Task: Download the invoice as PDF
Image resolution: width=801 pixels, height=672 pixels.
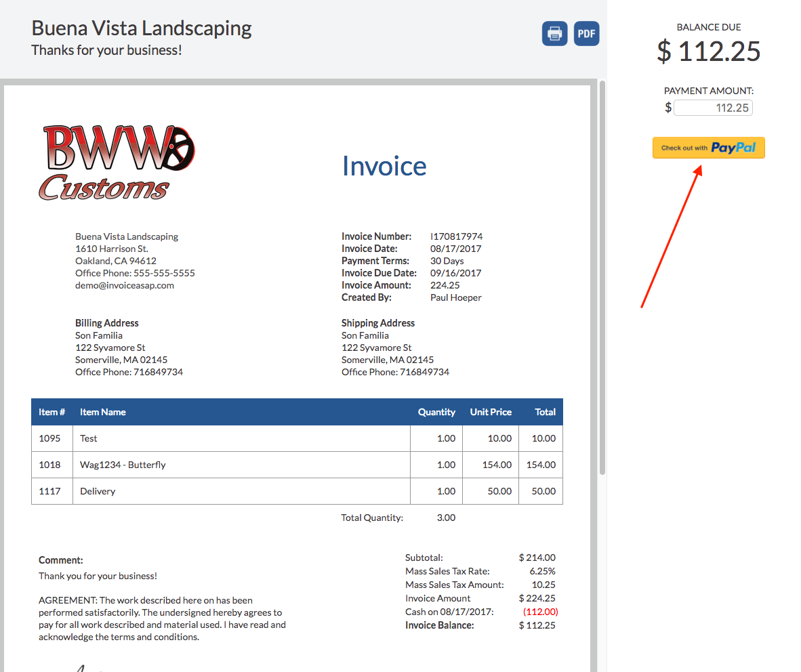Action: (x=586, y=33)
